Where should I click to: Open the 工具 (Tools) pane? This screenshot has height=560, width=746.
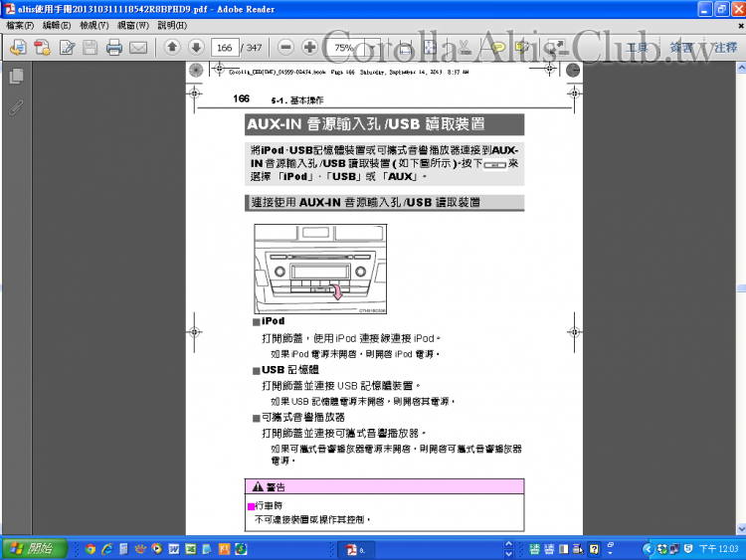click(637, 48)
